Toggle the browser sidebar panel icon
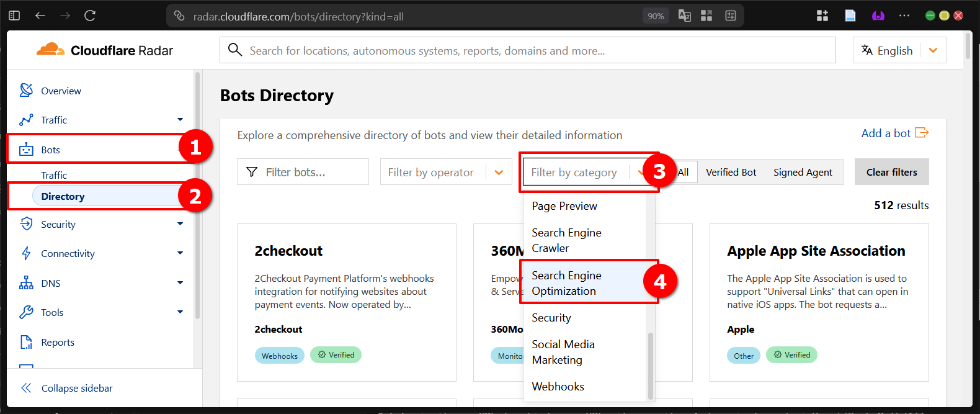The height and width of the screenshot is (414, 980). [x=14, y=16]
